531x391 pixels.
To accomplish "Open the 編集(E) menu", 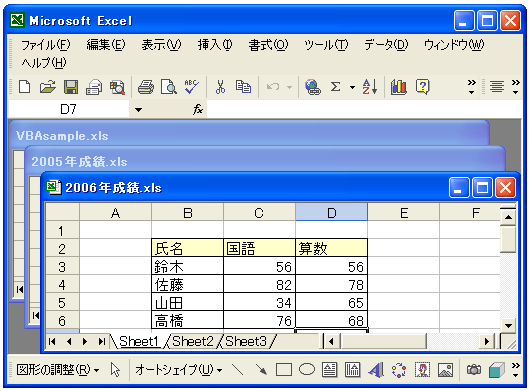I will (x=106, y=45).
